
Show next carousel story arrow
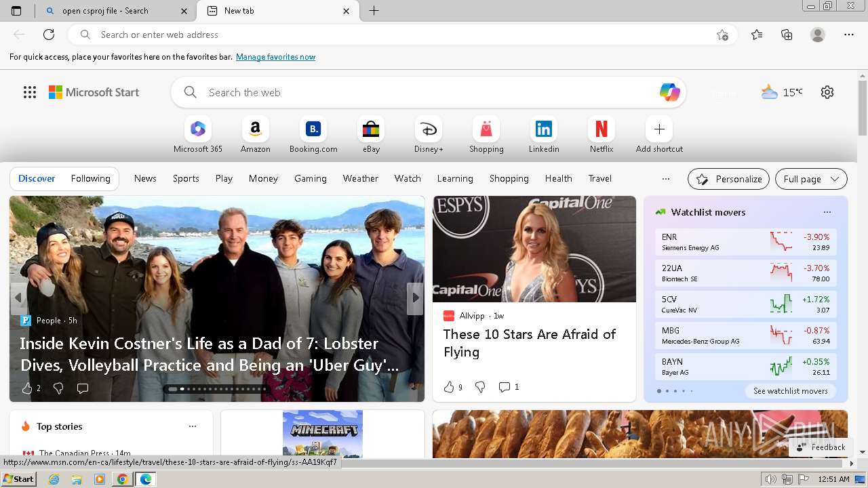pos(415,298)
